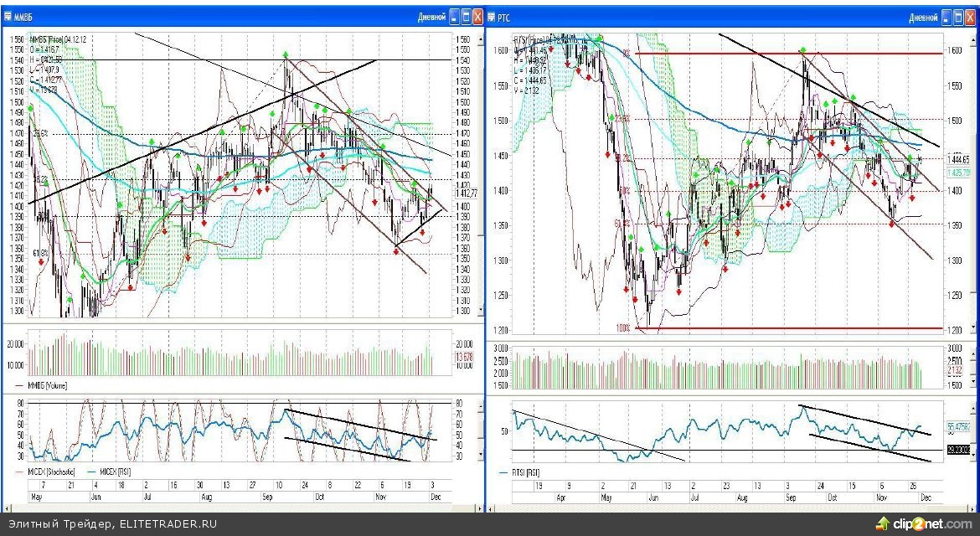The width and height of the screenshot is (980, 536).
Task: Close the РТС chart window
Action: (x=971, y=17)
